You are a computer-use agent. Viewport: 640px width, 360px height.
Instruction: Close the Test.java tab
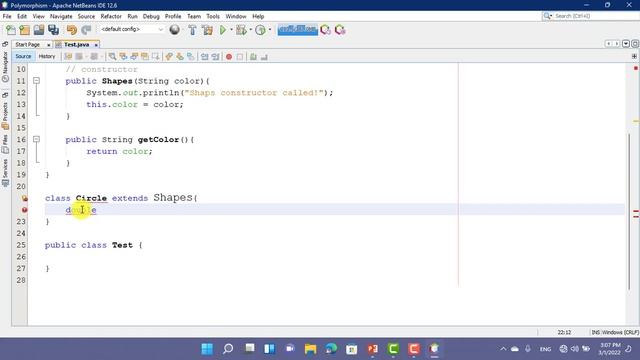tap(96, 45)
